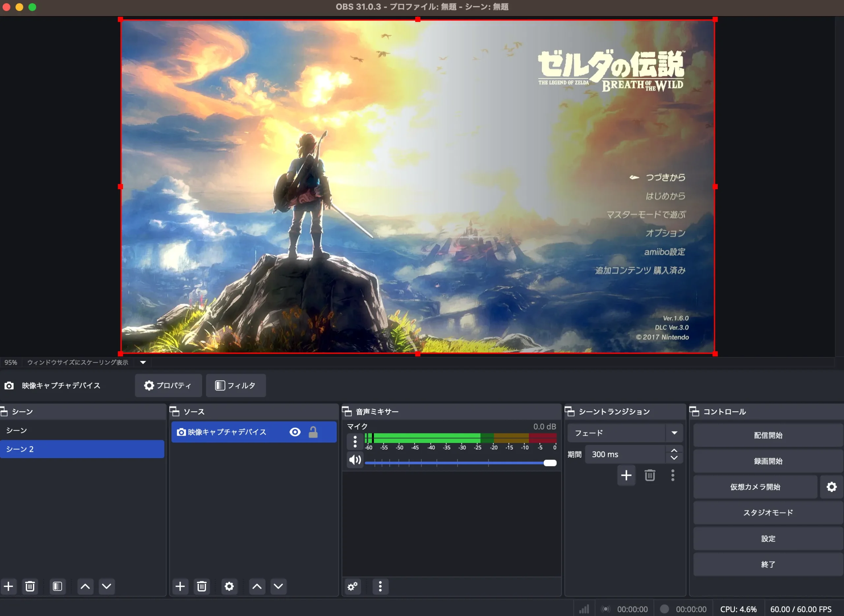Move scene up with arrow icon
The image size is (844, 616).
(85, 586)
